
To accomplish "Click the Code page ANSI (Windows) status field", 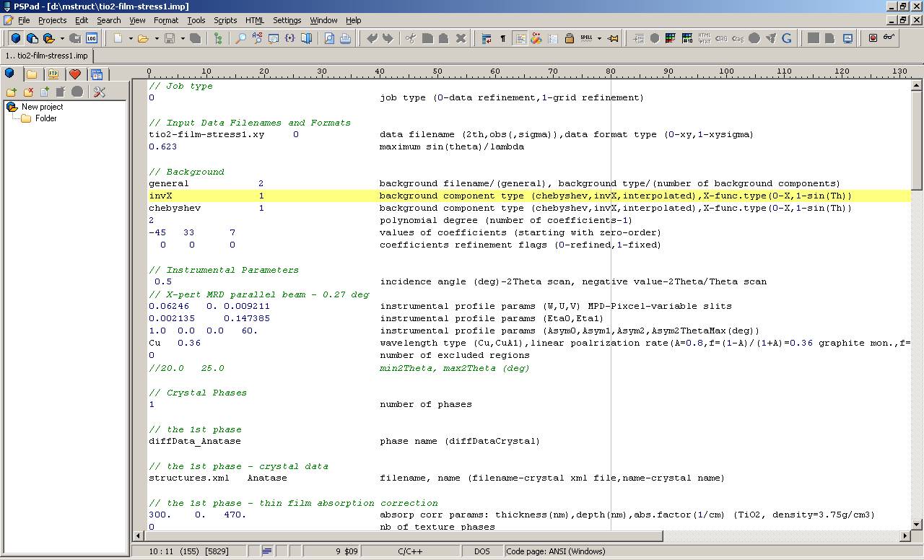I will click(x=556, y=551).
